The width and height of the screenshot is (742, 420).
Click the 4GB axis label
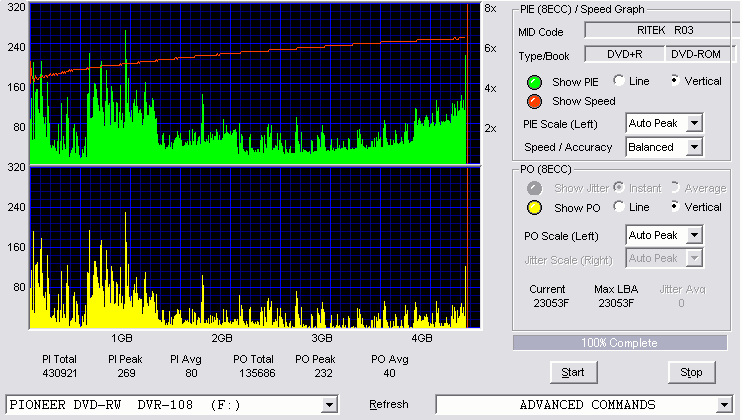click(x=422, y=338)
